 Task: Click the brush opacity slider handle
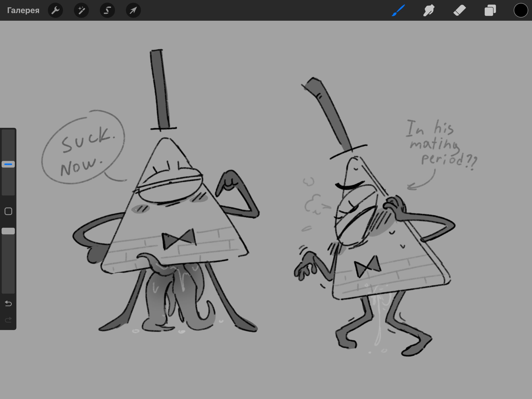click(8, 231)
